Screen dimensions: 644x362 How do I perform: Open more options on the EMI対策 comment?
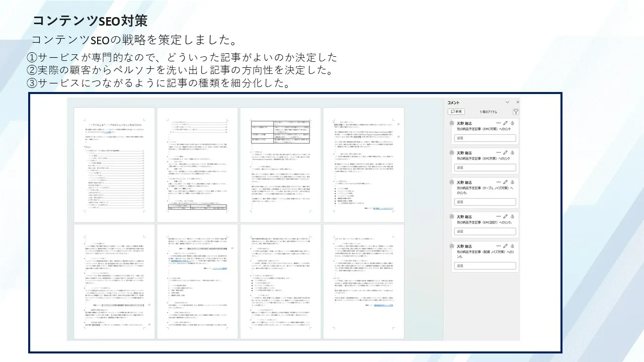point(499,152)
